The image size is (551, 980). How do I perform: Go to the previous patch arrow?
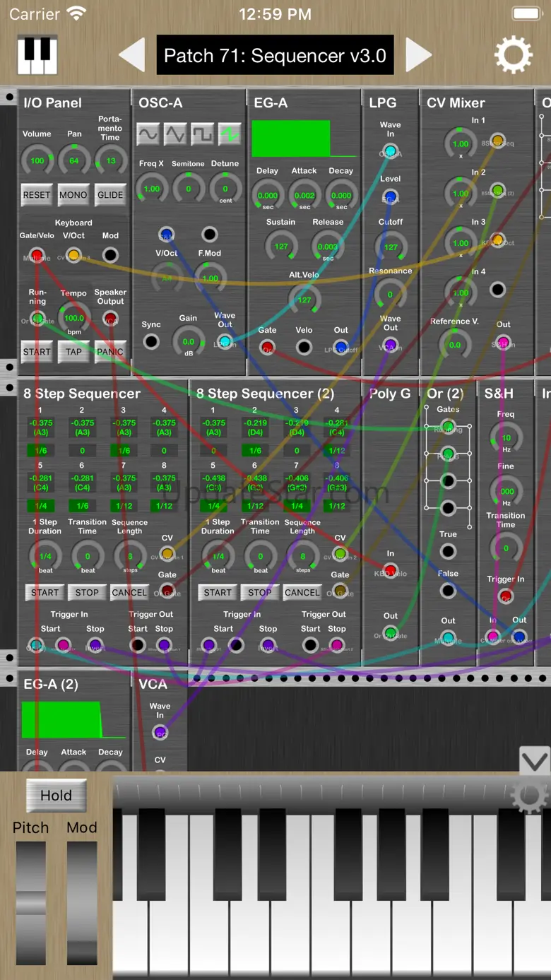(x=131, y=55)
